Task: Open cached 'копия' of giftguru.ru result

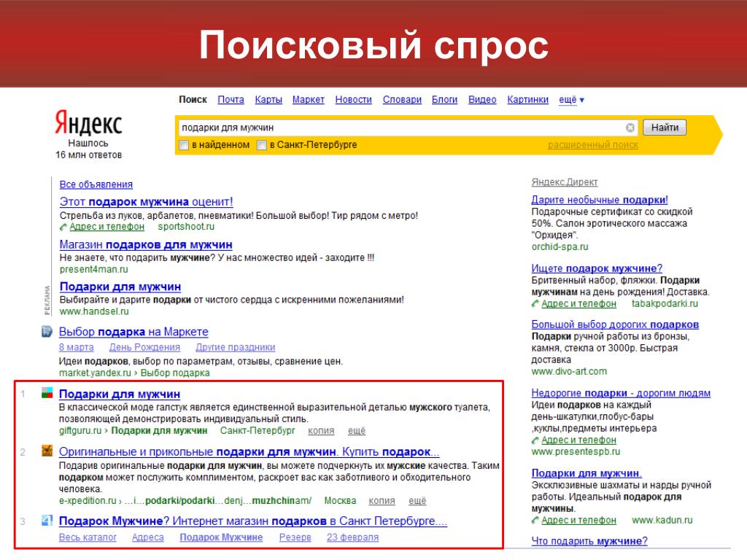Action: coord(321,430)
